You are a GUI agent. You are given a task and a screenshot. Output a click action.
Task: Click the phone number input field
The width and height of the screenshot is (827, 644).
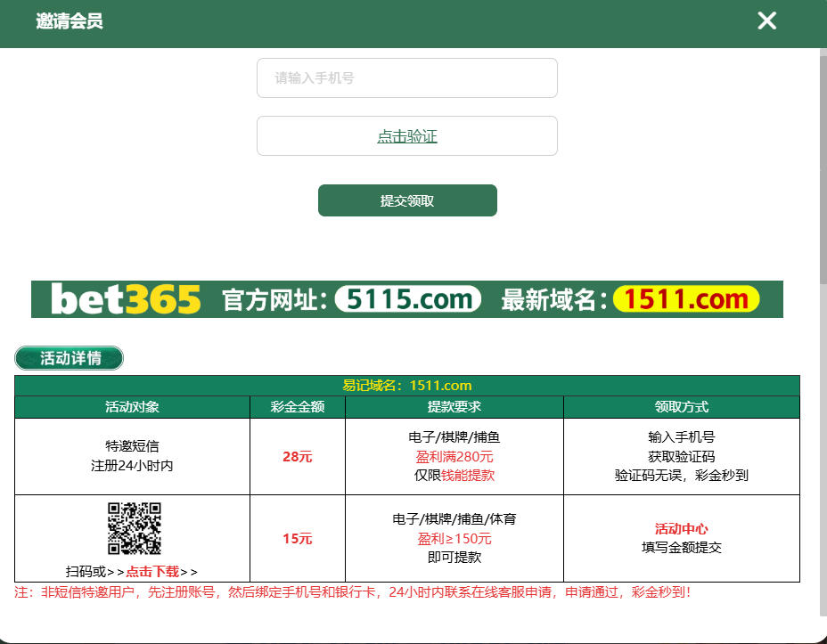coord(406,78)
